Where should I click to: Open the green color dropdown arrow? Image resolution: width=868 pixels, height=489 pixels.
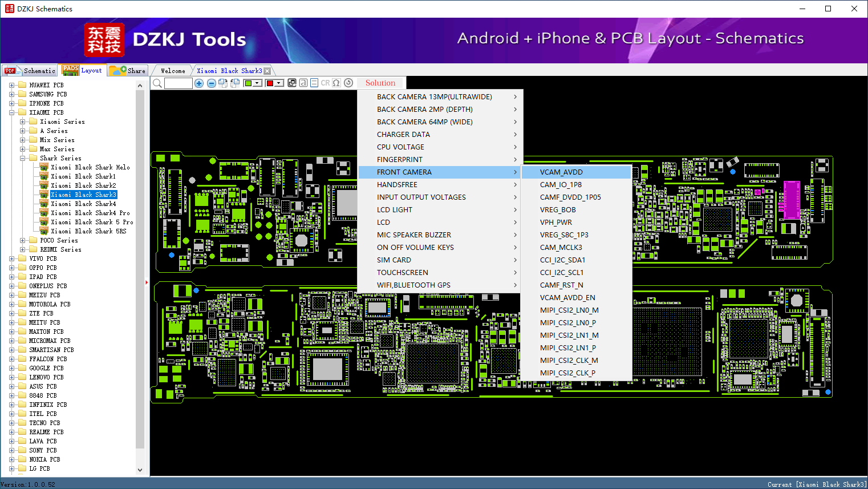(258, 83)
